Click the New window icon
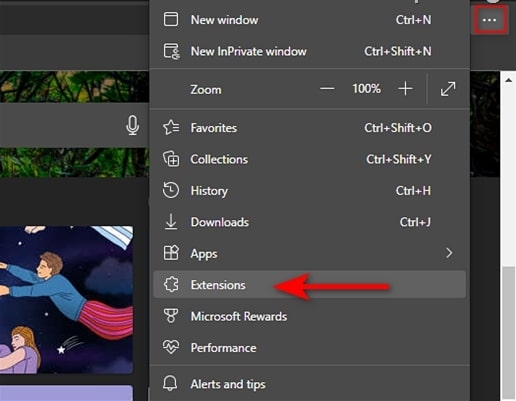The image size is (516, 401). (171, 19)
